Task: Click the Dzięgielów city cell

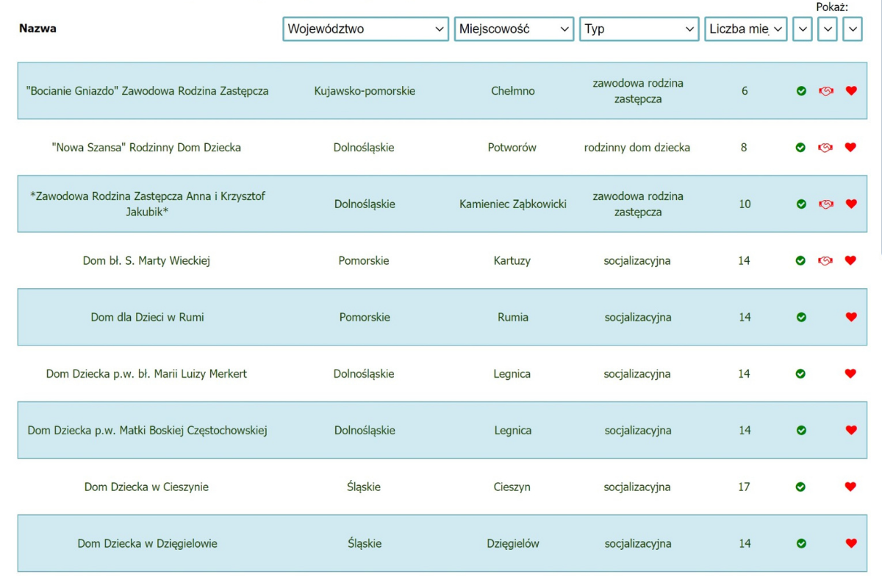Action: coord(513,543)
